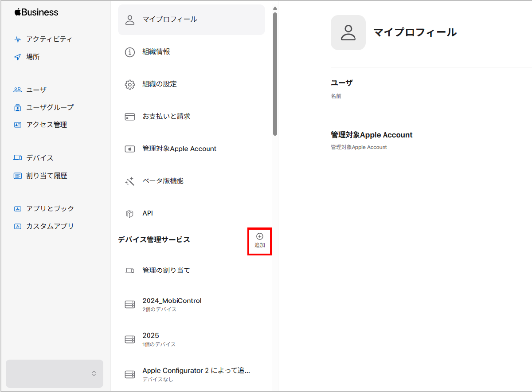Click the マイプロフィール person icon in list

(130, 20)
